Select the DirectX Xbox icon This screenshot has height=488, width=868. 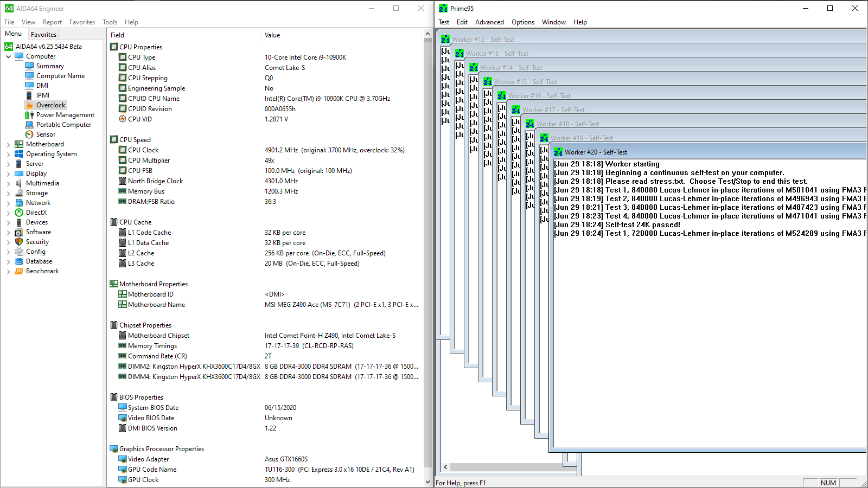click(19, 213)
